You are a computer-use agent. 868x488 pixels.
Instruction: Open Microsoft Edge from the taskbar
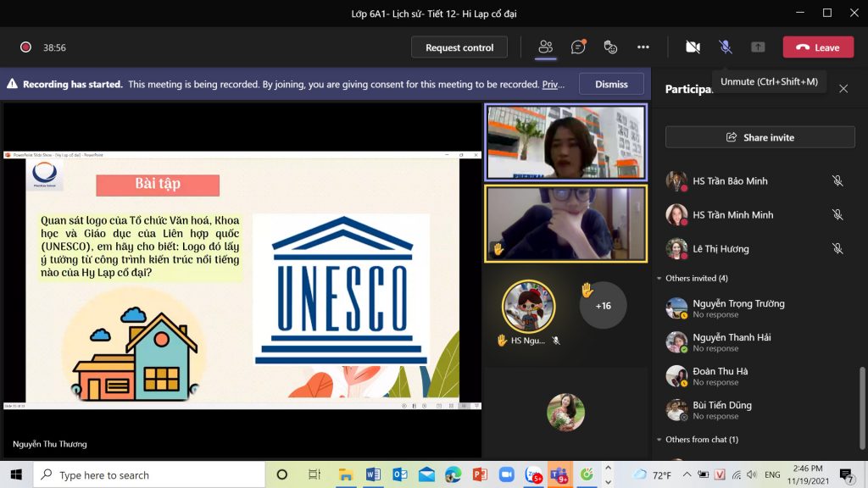[x=453, y=474]
